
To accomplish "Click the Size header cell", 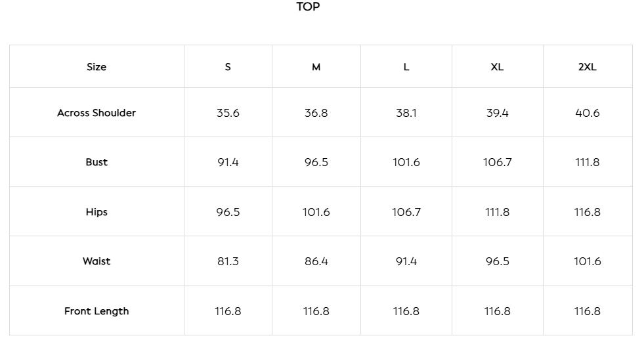I will point(97,67).
